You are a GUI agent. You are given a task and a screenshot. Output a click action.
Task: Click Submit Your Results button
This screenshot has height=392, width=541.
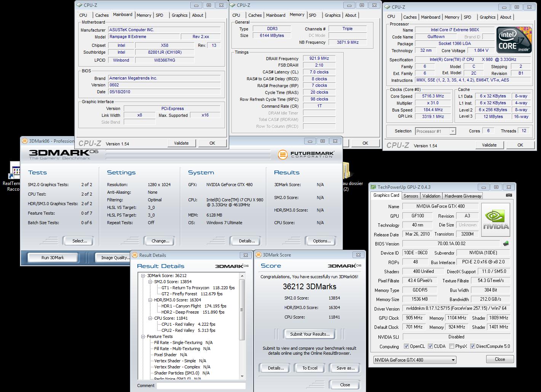click(310, 334)
